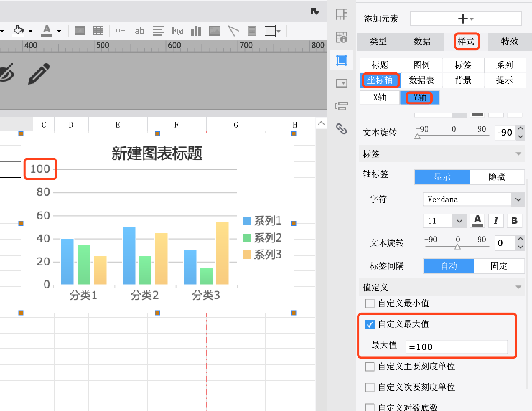This screenshot has width=532, height=411.
Task: Click the sub-report document icon
Action: (252, 31)
